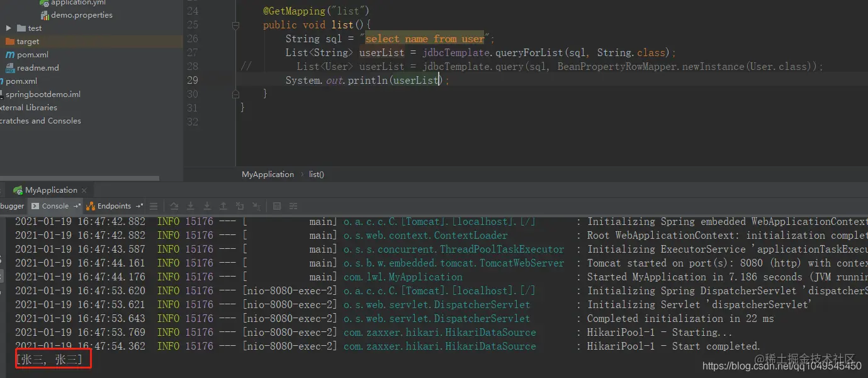Select the test folder row

coord(91,28)
